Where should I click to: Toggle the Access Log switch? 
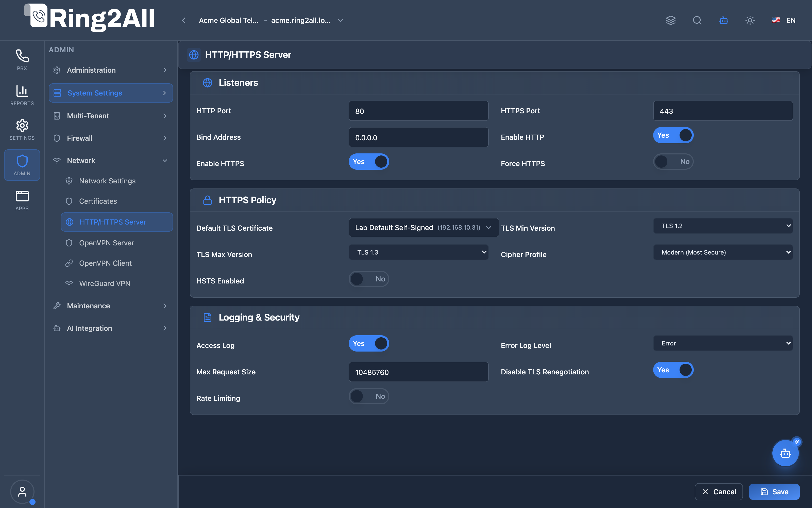coord(369,343)
